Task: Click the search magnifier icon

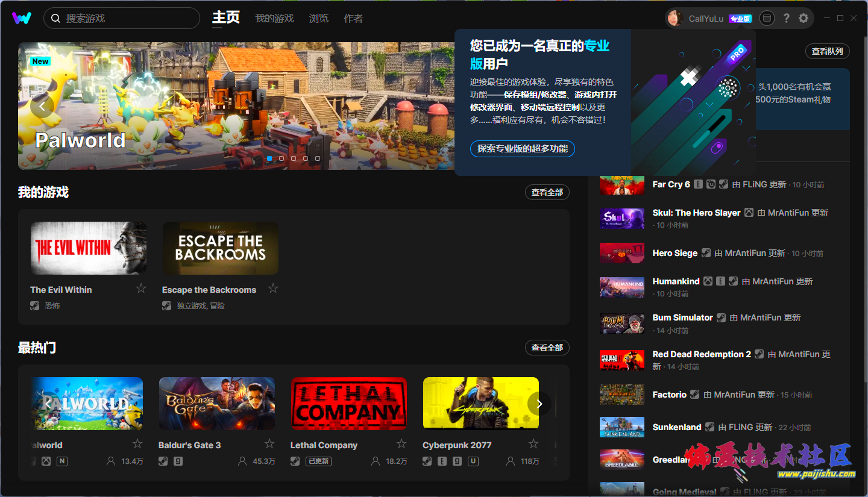Action: point(55,19)
